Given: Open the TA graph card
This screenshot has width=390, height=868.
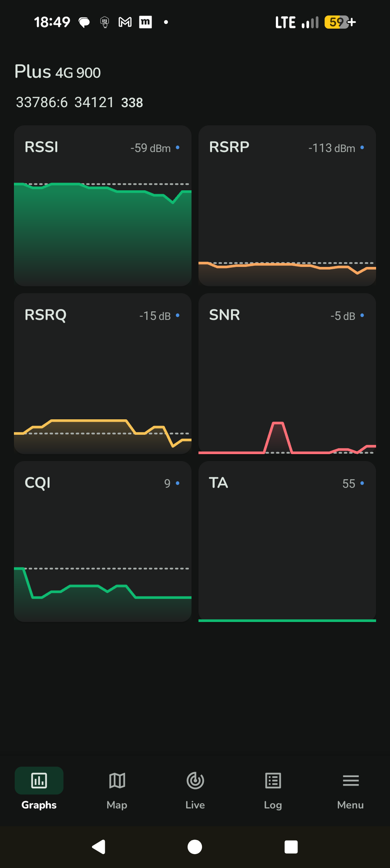Looking at the screenshot, I should 287,541.
